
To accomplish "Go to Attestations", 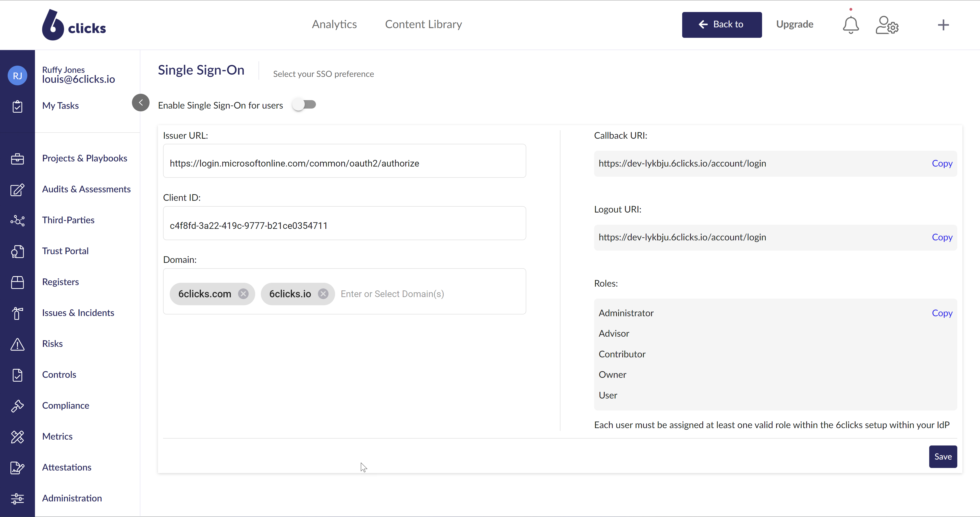I will [x=67, y=467].
